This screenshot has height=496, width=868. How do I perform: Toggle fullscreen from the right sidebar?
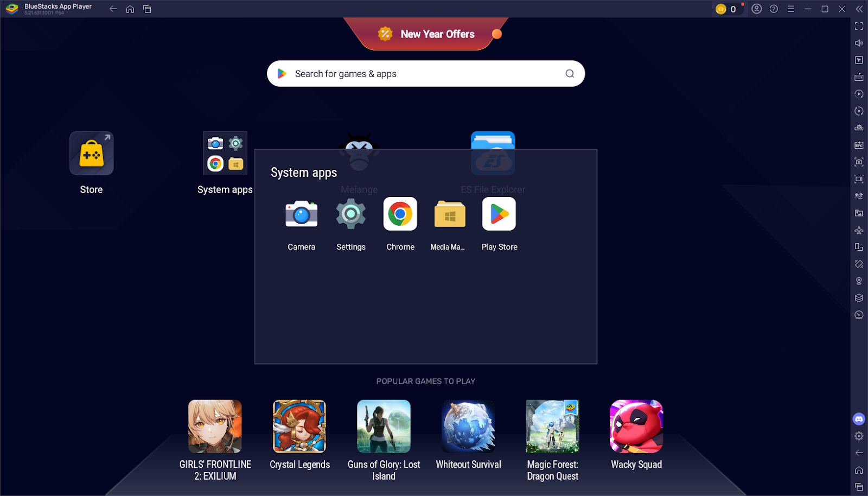[859, 26]
